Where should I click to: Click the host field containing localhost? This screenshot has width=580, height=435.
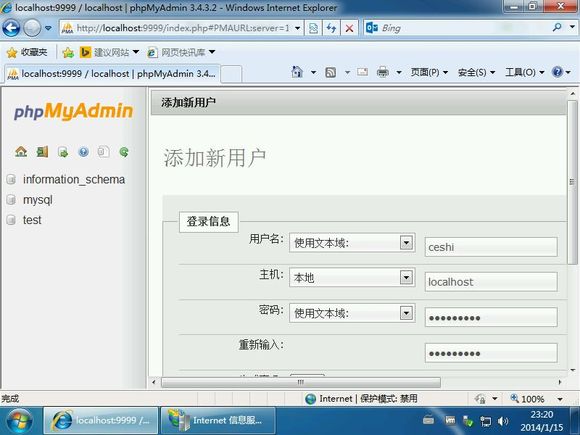pyautogui.click(x=491, y=282)
